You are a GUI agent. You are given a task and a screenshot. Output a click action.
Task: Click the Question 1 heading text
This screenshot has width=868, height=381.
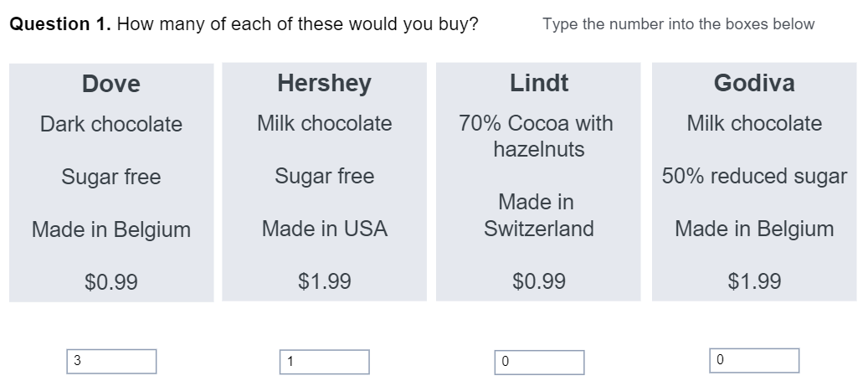[244, 24]
